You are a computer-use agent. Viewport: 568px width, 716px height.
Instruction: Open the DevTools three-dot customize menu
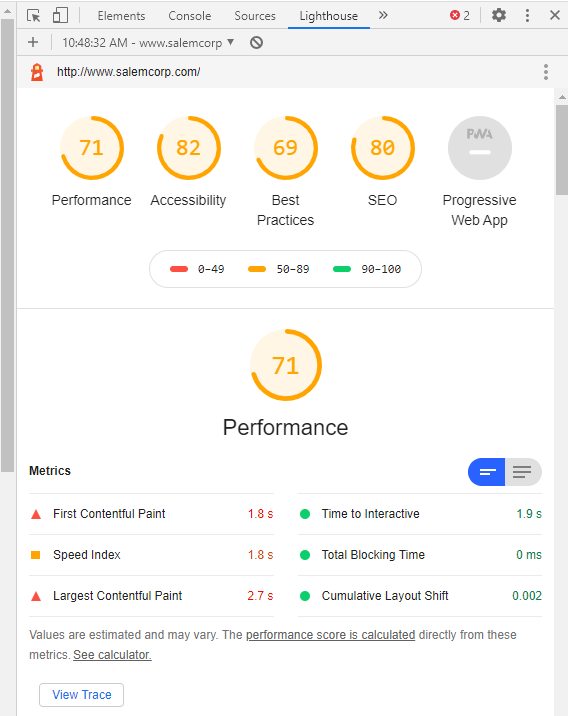coord(527,16)
